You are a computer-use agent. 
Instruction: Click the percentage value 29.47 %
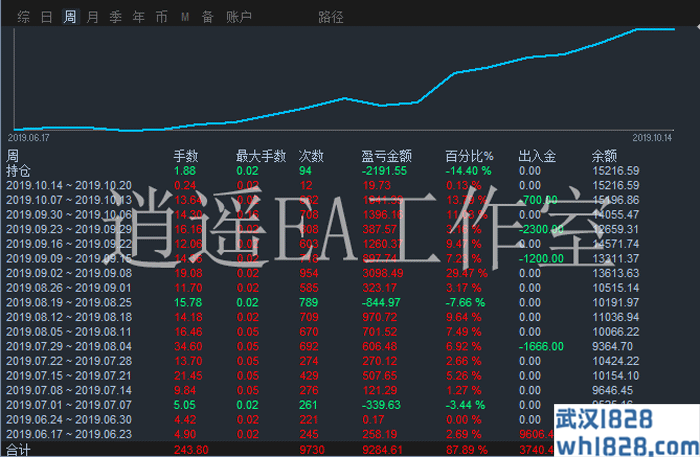coord(467,273)
